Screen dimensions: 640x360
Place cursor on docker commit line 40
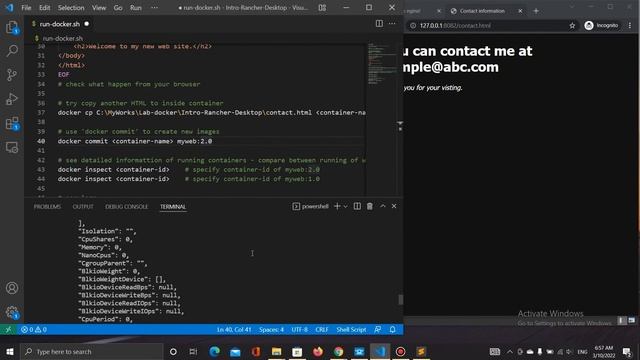coord(135,141)
